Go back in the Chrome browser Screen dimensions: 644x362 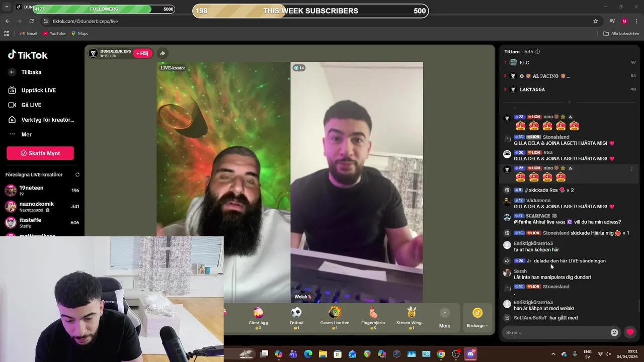click(x=7, y=21)
